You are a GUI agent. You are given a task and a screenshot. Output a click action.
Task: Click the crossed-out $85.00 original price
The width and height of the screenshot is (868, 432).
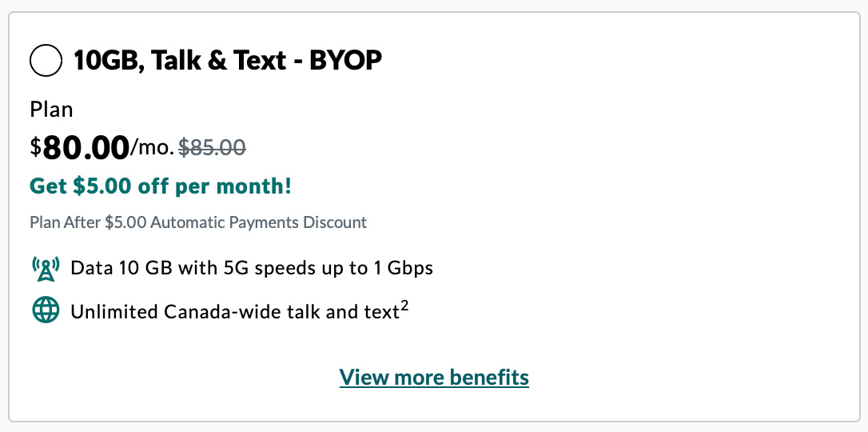coord(212,147)
